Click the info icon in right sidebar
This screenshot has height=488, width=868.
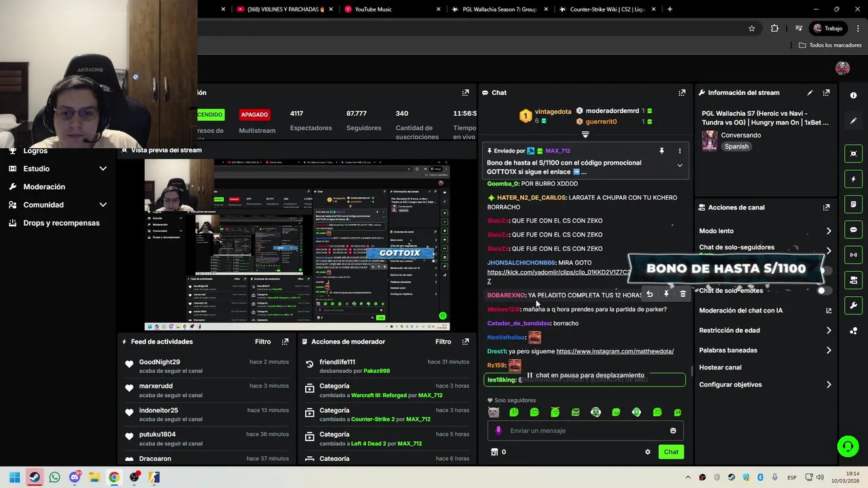pos(853,96)
